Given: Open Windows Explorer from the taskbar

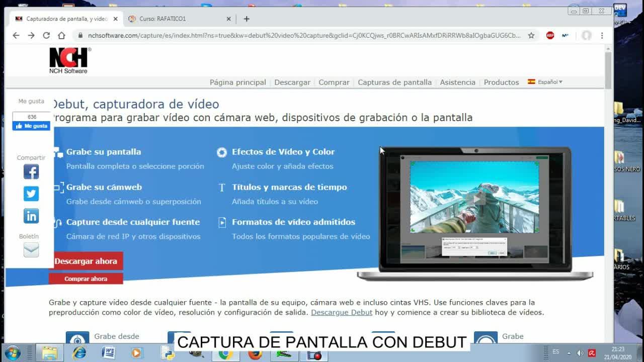Looking at the screenshot, I should click(49, 353).
